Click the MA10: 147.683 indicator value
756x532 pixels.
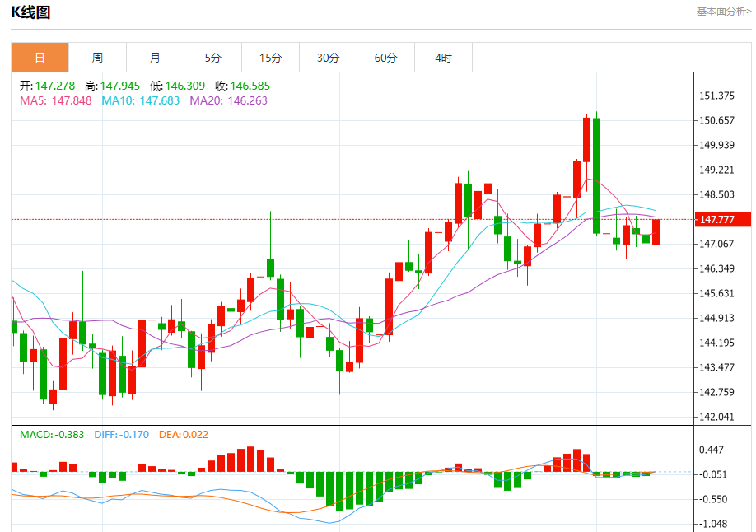(x=140, y=100)
